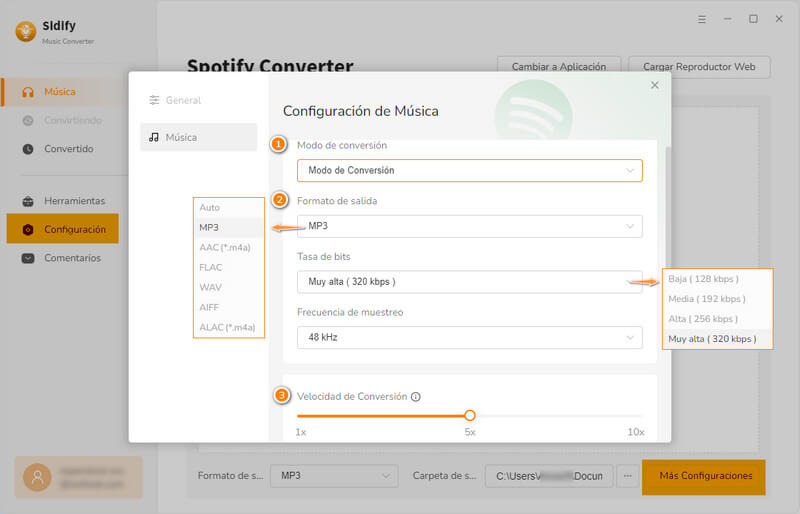Click the toolbox icon beside Herramientas

[28, 201]
